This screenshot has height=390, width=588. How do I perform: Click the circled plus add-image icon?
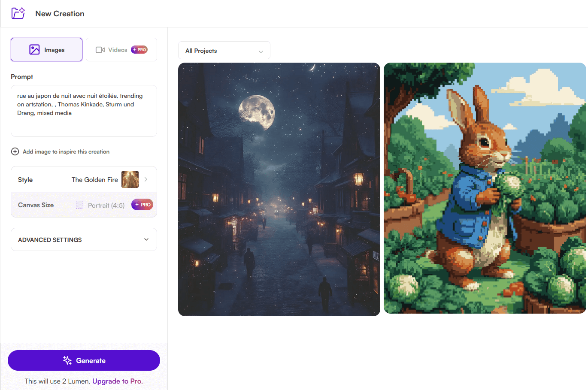click(x=15, y=151)
